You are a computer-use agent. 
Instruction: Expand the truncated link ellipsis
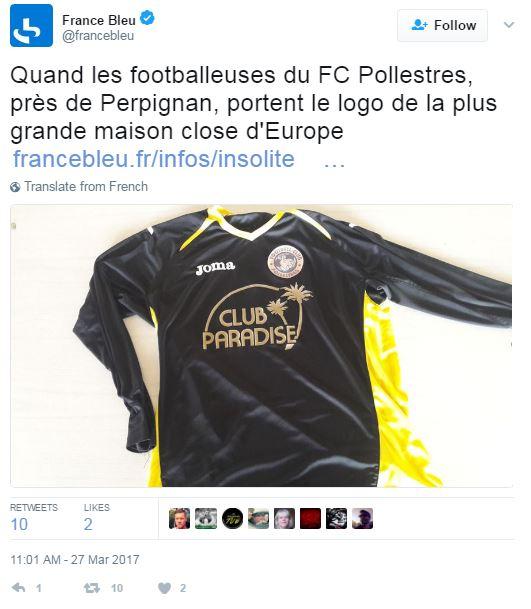(334, 163)
